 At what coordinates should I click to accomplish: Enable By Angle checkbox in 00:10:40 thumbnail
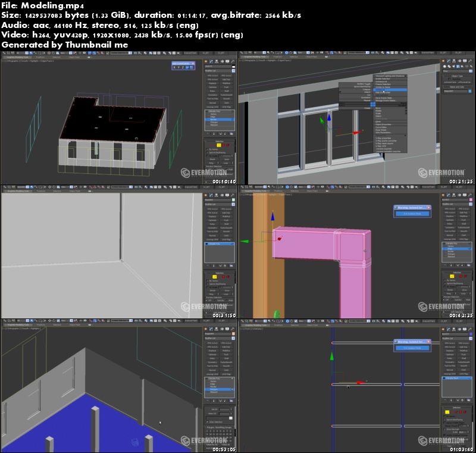click(x=207, y=156)
